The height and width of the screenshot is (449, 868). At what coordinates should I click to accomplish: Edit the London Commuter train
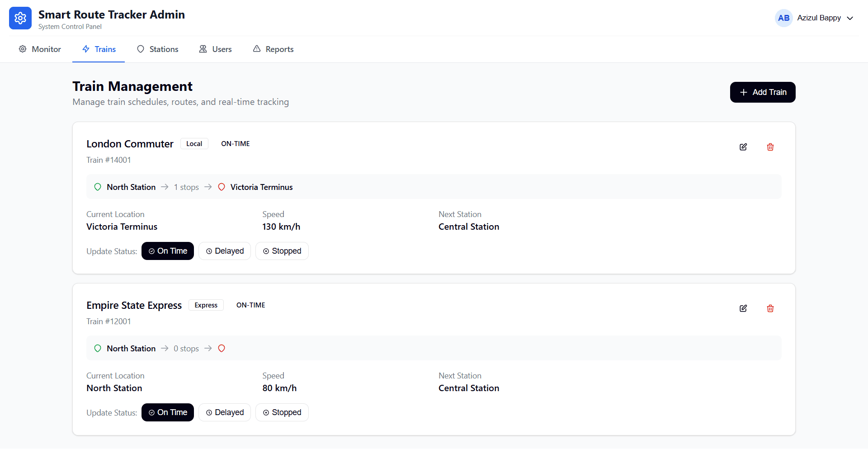click(x=743, y=147)
